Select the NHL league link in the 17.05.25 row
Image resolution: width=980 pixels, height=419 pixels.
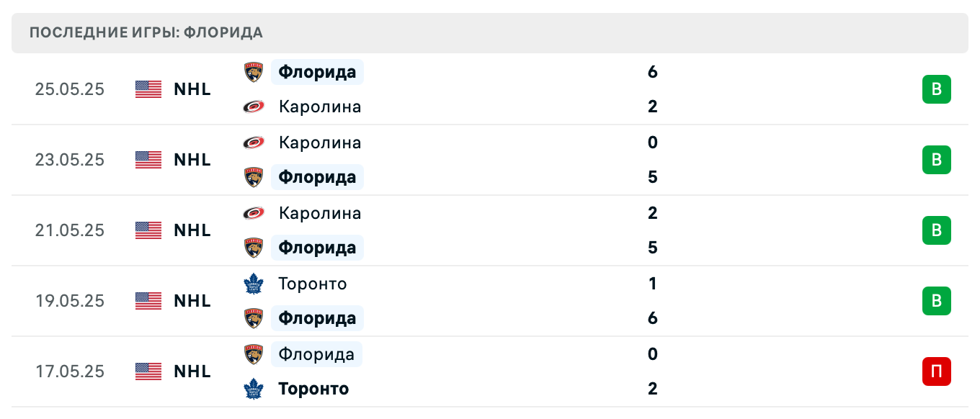[192, 371]
